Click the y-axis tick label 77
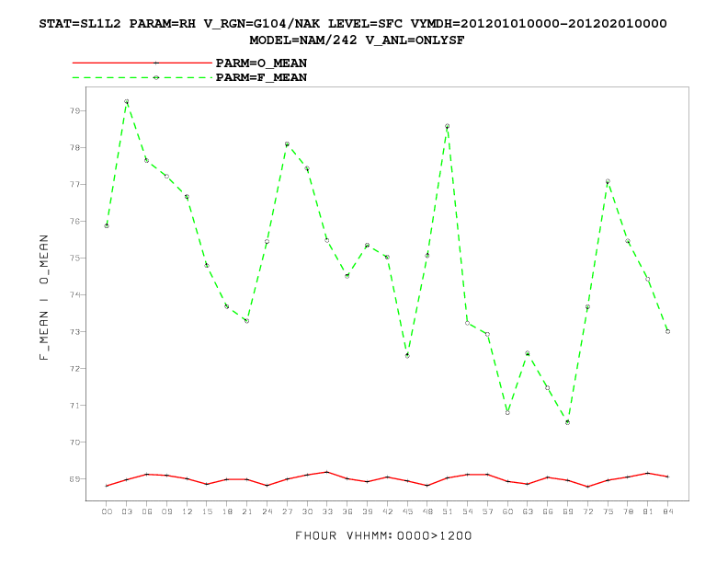Screen dimensions: 728x563 pos(74,184)
